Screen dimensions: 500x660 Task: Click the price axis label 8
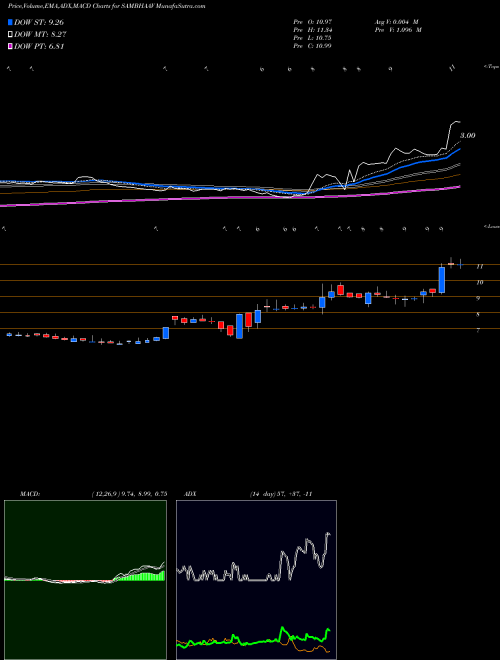click(x=478, y=314)
